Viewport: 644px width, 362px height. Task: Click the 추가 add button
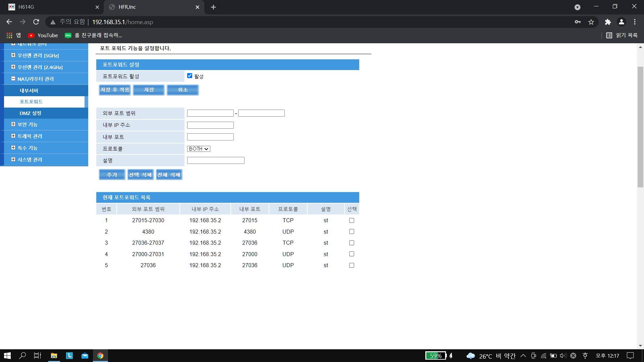pos(112,175)
